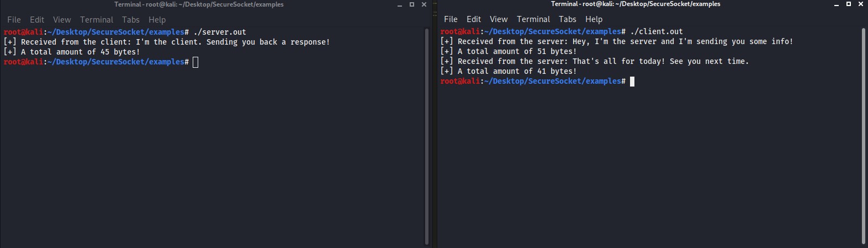
Task: Minimize the right client terminal window
Action: click(x=837, y=4)
